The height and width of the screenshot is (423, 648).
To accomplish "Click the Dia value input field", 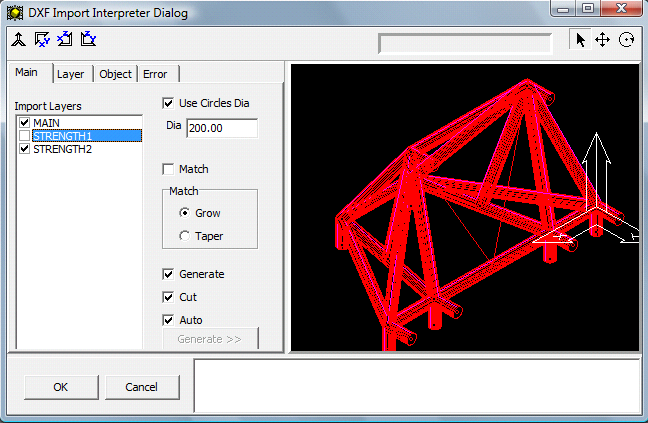I will click(x=222, y=128).
